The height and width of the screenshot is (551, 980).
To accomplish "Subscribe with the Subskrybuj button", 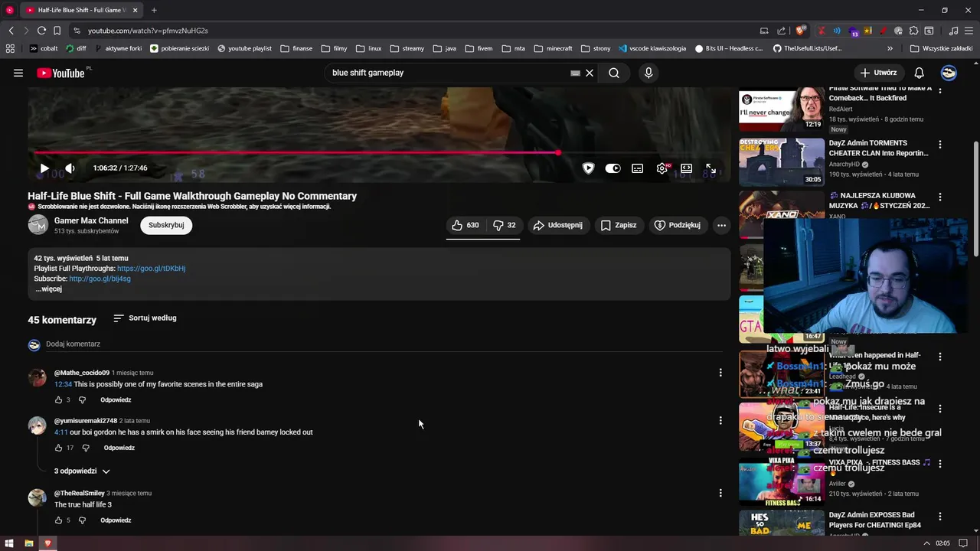I will (166, 225).
